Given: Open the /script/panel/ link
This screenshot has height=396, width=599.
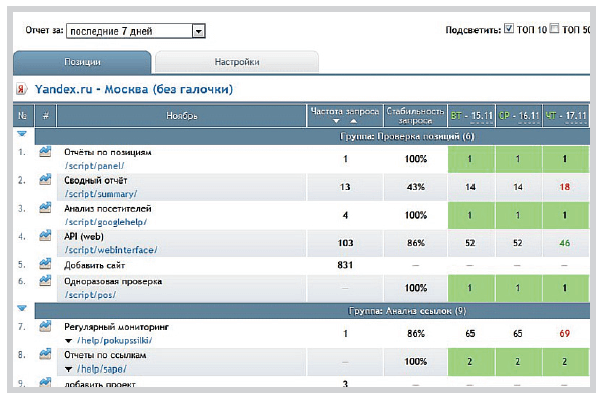Looking at the screenshot, I should (x=94, y=166).
